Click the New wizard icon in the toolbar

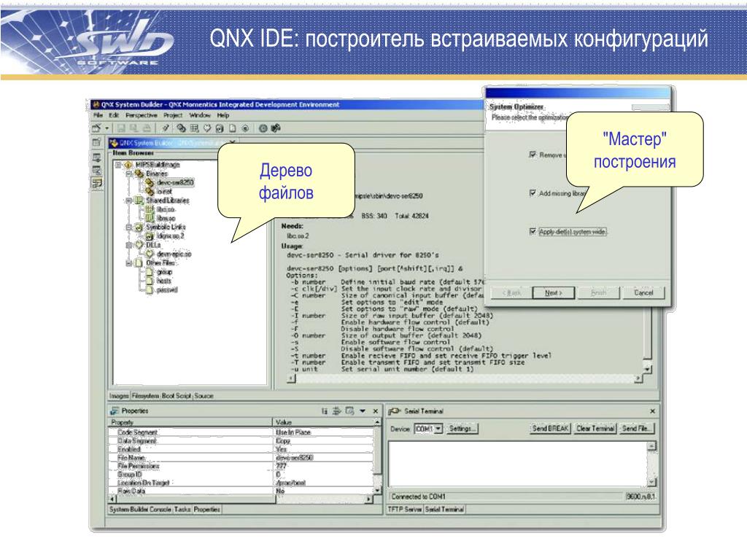pyautogui.click(x=97, y=128)
